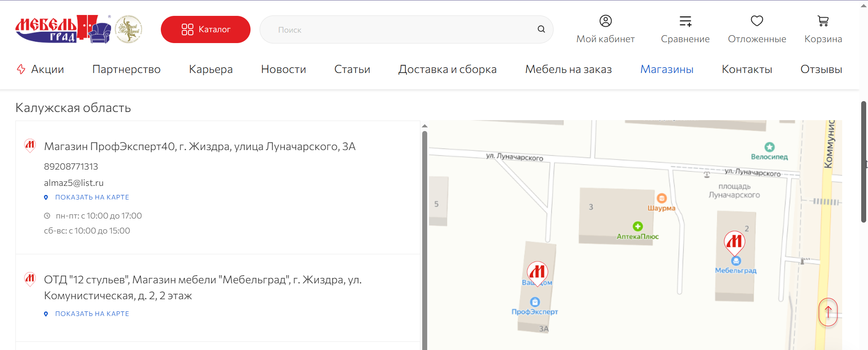The height and width of the screenshot is (350, 868).
Task: Click the search magnifier icon
Action: coord(541,29)
